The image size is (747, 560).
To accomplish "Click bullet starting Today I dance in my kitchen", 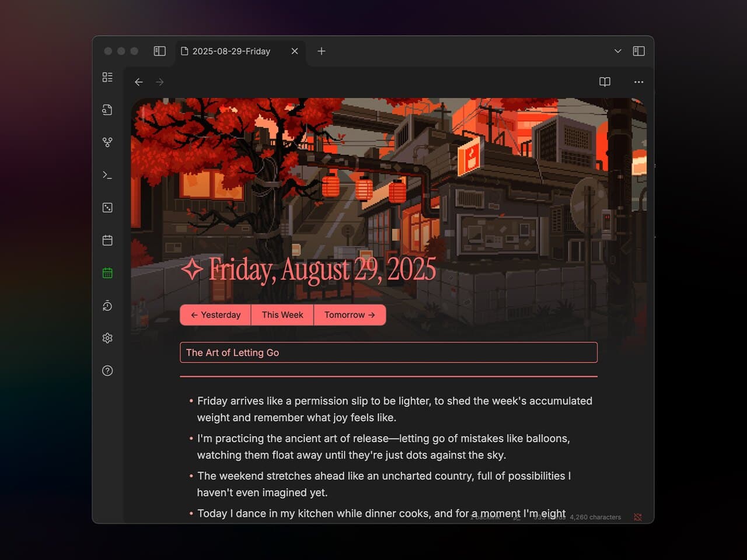I will pos(381,514).
